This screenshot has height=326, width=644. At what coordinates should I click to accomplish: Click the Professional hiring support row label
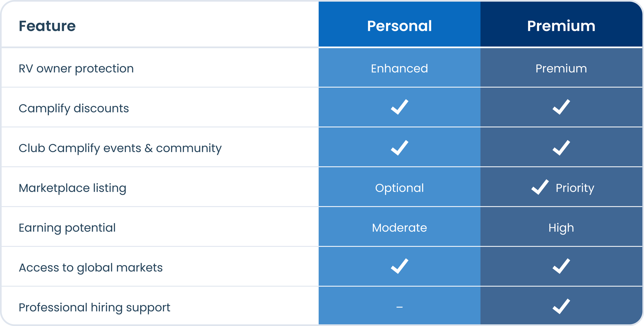[x=94, y=308]
